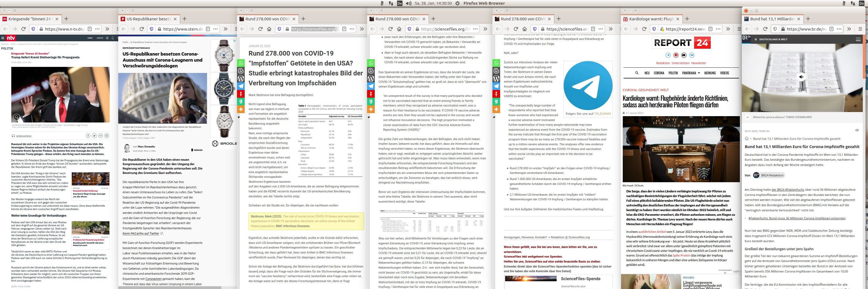This screenshot has width=868, height=289.
Task: Share via WhatsApp beside the sciencefiles headline
Action: 241,63
